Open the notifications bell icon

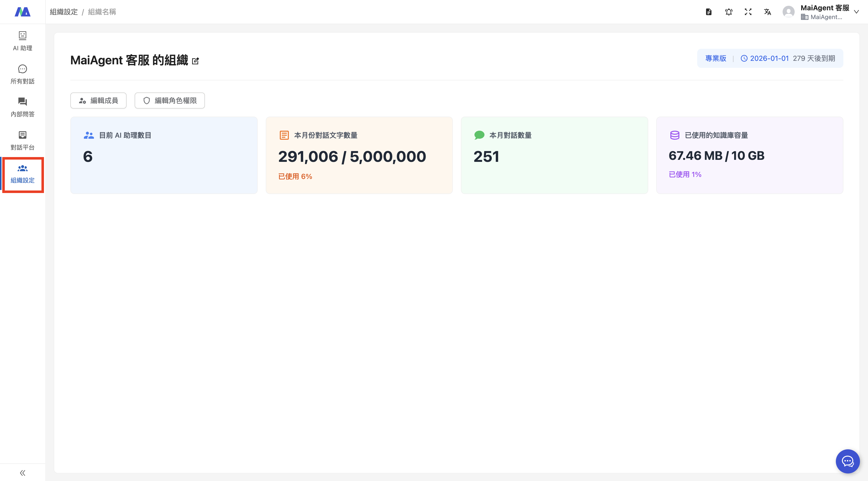729,12
